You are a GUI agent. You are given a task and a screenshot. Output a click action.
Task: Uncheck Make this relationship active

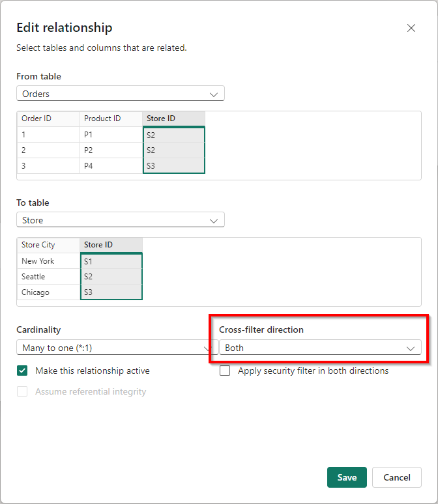point(23,371)
